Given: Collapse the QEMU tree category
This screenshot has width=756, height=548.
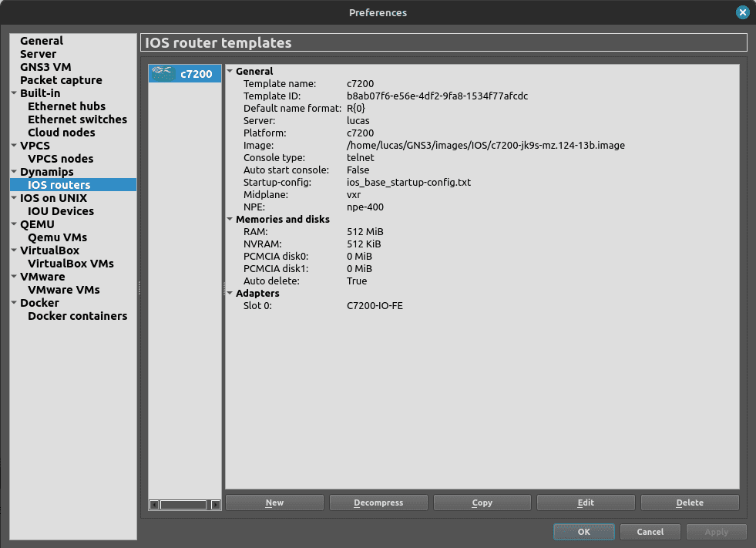Looking at the screenshot, I should click(14, 225).
